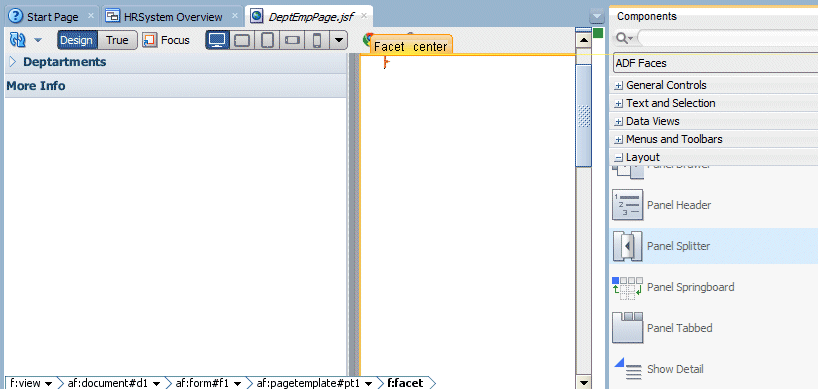Viewport: 818px width, 389px height.
Task: Click the refresh page icon in editor toolbar
Action: (17, 40)
